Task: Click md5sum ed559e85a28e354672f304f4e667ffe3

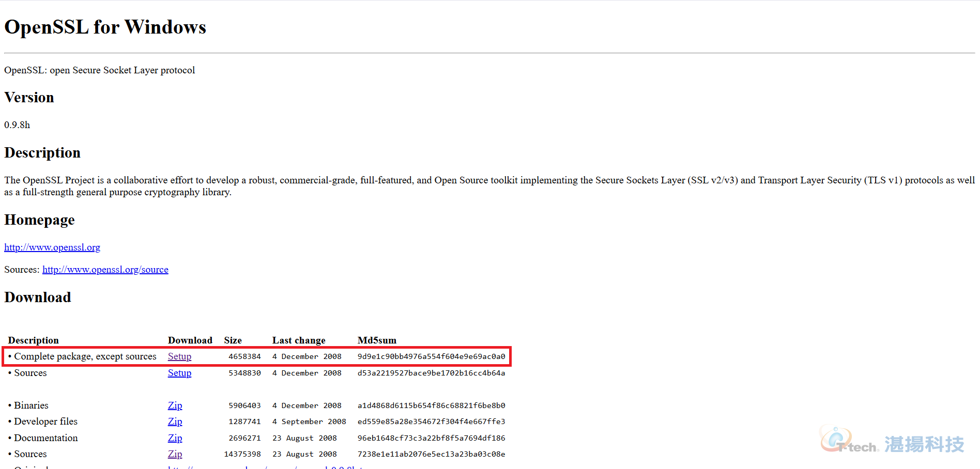Action: [x=431, y=421]
